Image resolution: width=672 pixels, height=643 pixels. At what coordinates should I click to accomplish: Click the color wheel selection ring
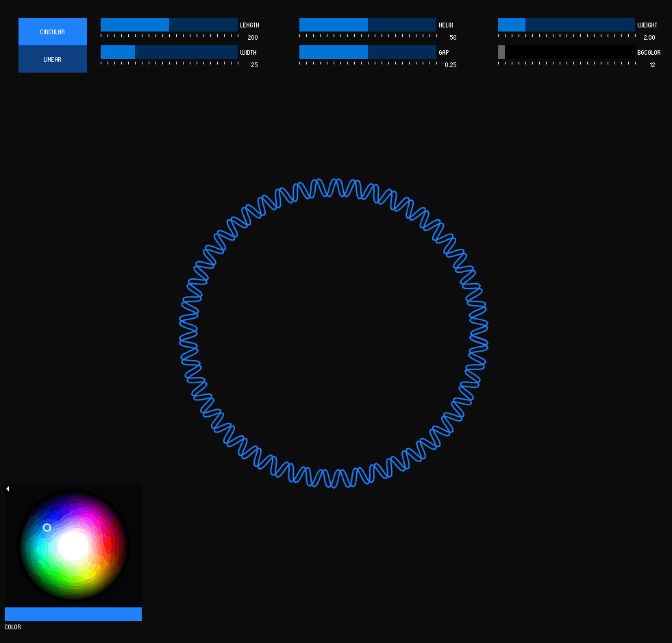click(x=47, y=528)
